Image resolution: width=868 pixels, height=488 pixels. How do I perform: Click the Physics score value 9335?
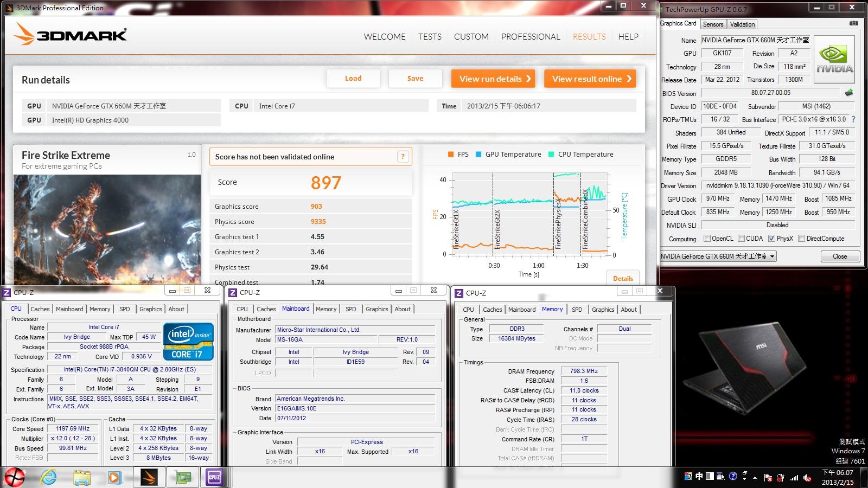tap(318, 222)
